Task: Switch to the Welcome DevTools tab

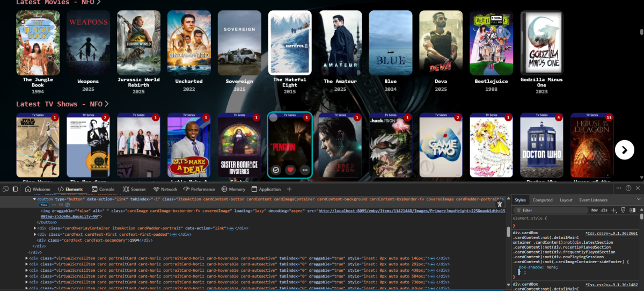Action: [36, 189]
